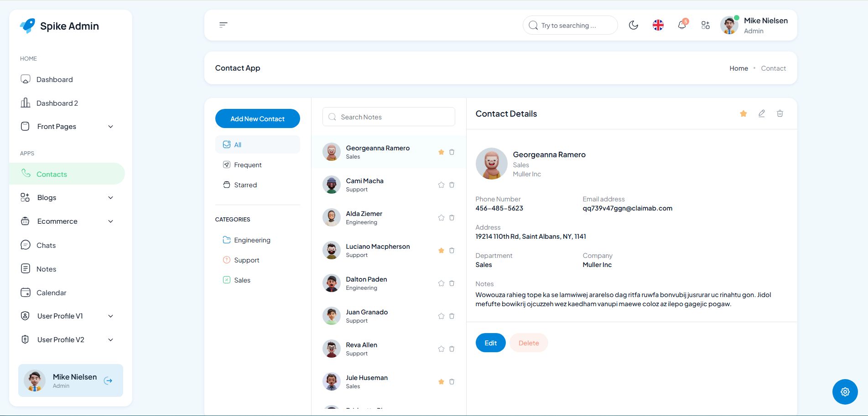This screenshot has width=868, height=416.
Task: Filter by Engineering category
Action: click(x=257, y=240)
